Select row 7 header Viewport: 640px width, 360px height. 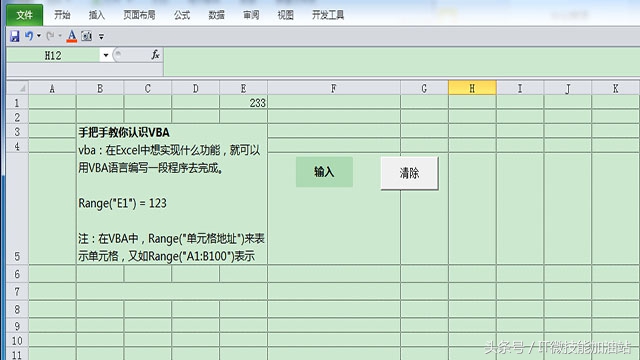pos(17,291)
